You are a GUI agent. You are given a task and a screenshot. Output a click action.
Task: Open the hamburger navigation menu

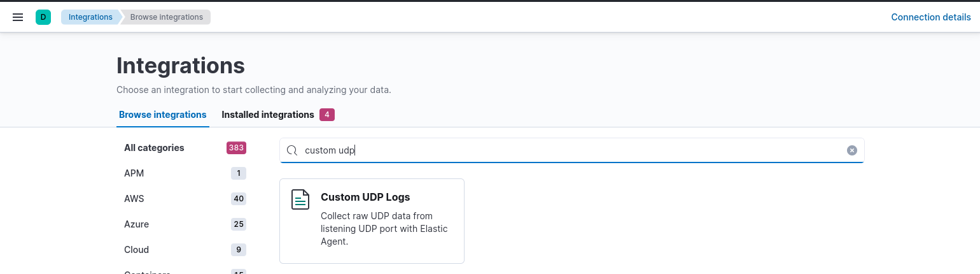point(18,17)
